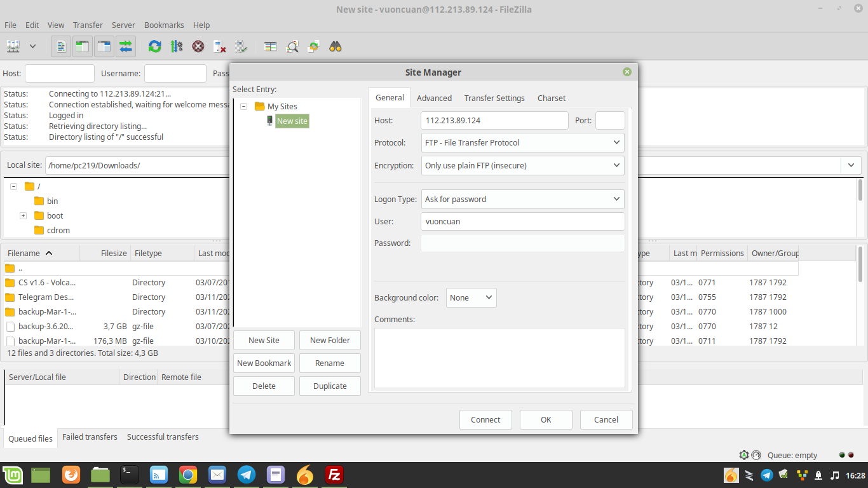
Task: Open the File menu
Action: click(x=10, y=25)
